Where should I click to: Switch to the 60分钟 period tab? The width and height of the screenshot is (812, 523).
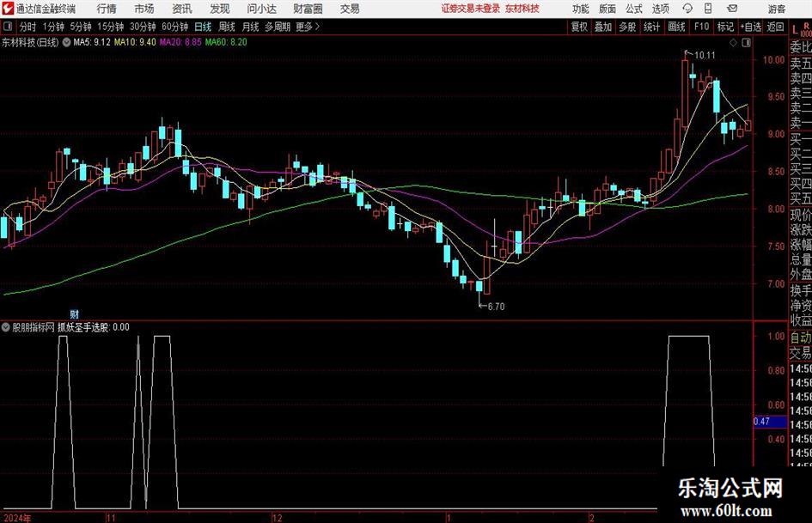tap(174, 27)
